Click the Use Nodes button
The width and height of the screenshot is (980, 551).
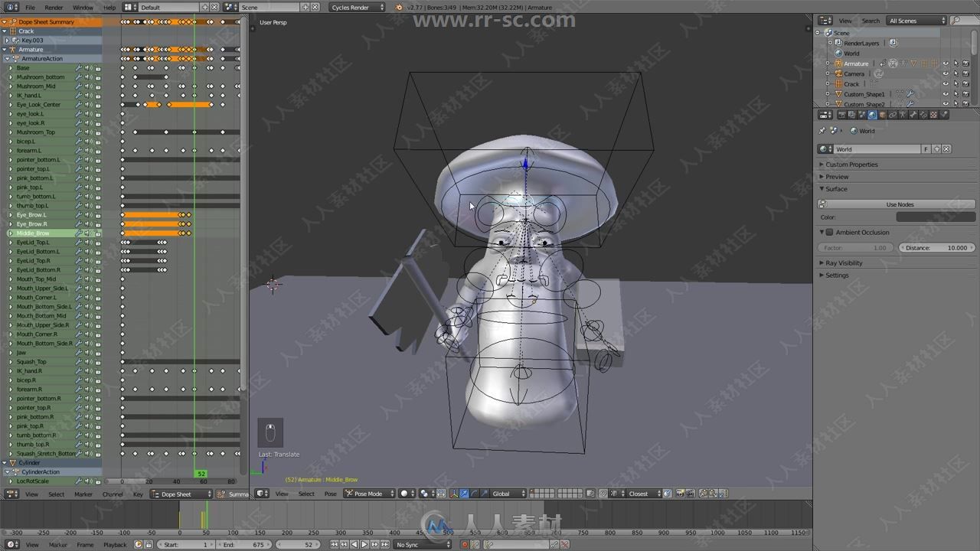click(x=900, y=204)
